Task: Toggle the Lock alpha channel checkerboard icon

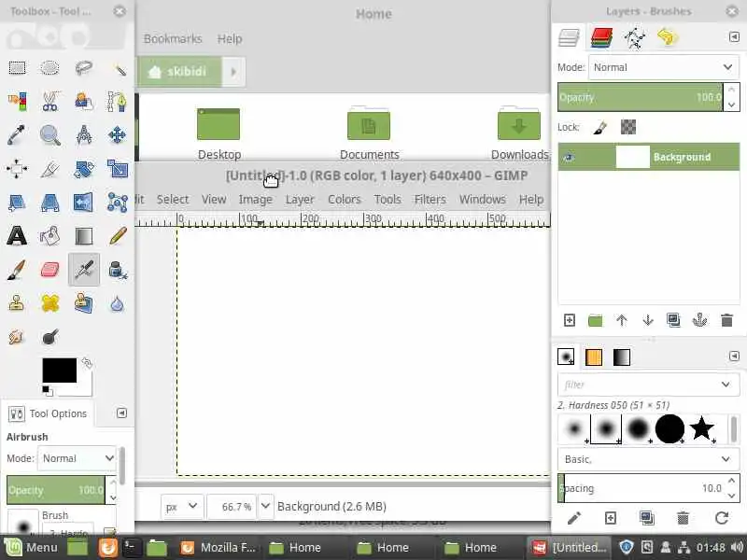Action: [x=628, y=127]
